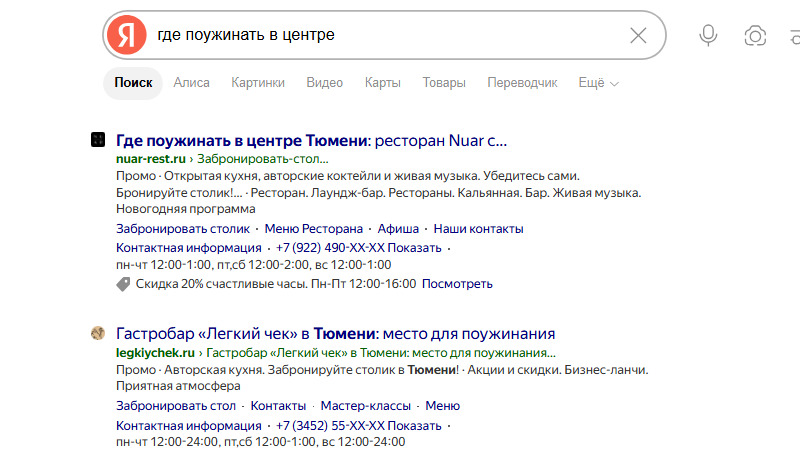Open the Мастер-классы sitelink
This screenshot has width=800, height=467.
click(365, 406)
